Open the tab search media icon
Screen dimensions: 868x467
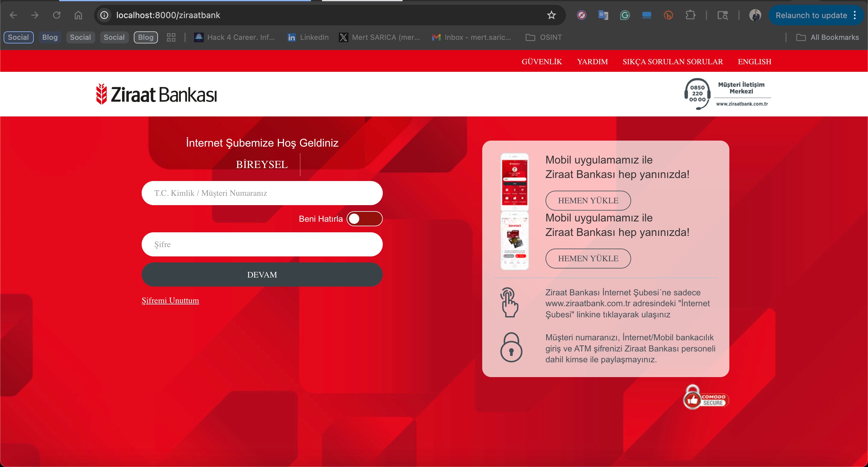click(722, 15)
